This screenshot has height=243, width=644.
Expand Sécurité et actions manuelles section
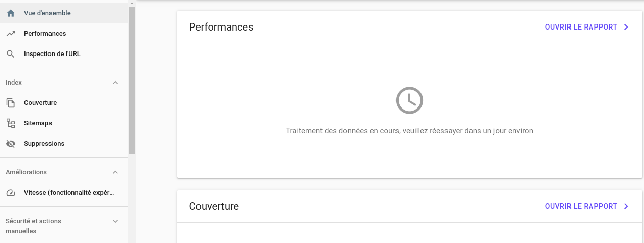pos(115,221)
